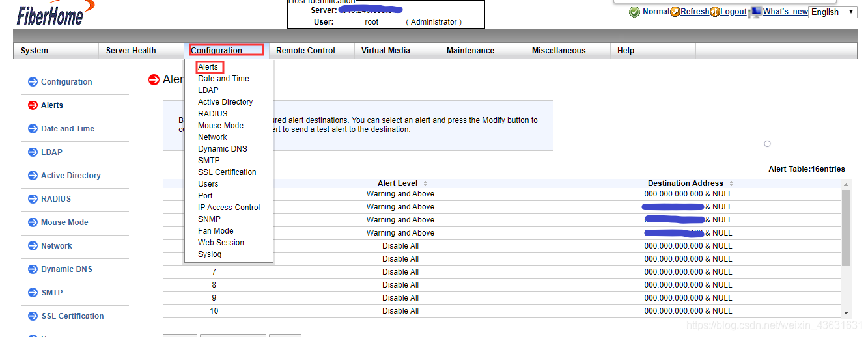Choose Alerts in Configuration dropdown
The image size is (868, 337).
[208, 67]
